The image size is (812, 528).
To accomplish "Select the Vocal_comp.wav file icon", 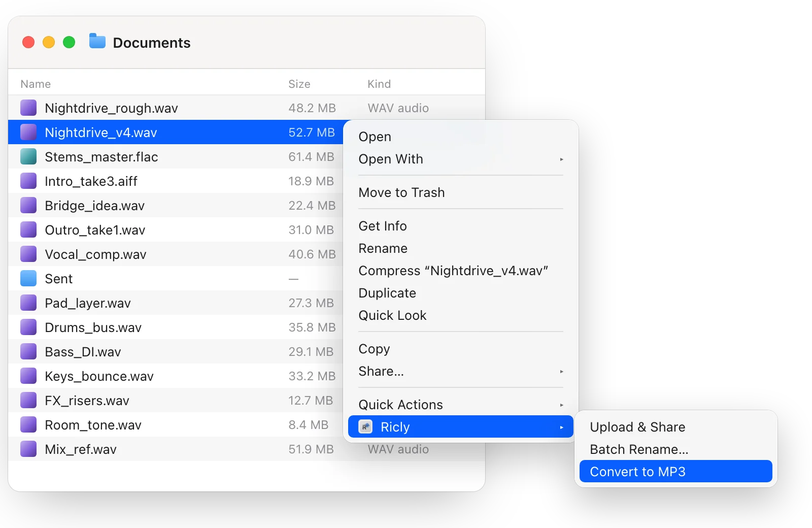I will click(28, 254).
